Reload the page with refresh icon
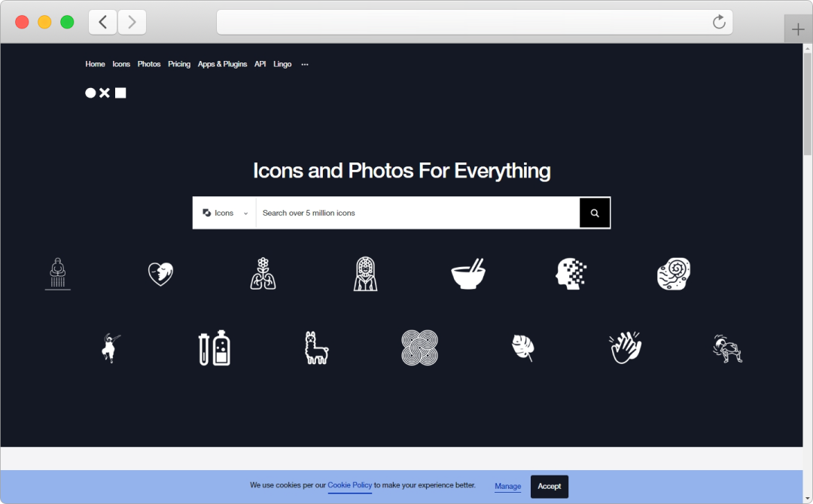This screenshot has height=504, width=813. (x=719, y=22)
